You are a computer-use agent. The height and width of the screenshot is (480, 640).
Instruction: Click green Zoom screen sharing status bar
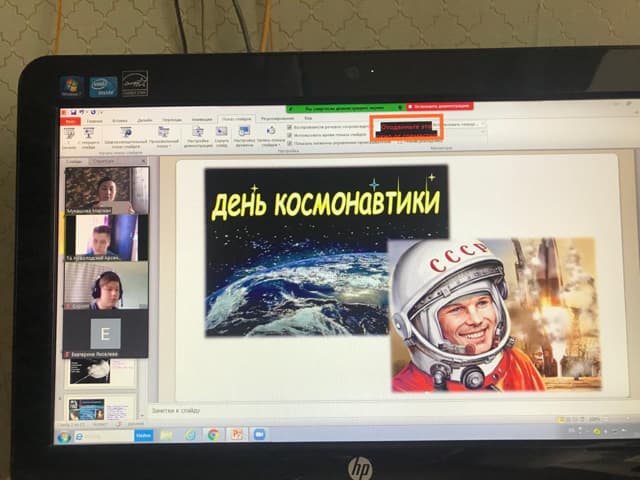(345, 108)
